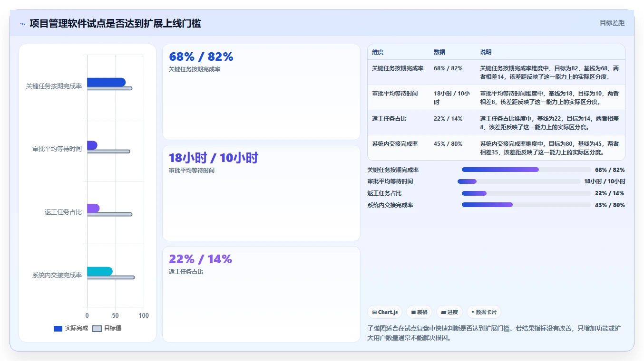Viewport: 644px width, 361px height.
Task: Click the cyan 实际完成 bar for 系统内交接完成率
Action: [x=99, y=271]
